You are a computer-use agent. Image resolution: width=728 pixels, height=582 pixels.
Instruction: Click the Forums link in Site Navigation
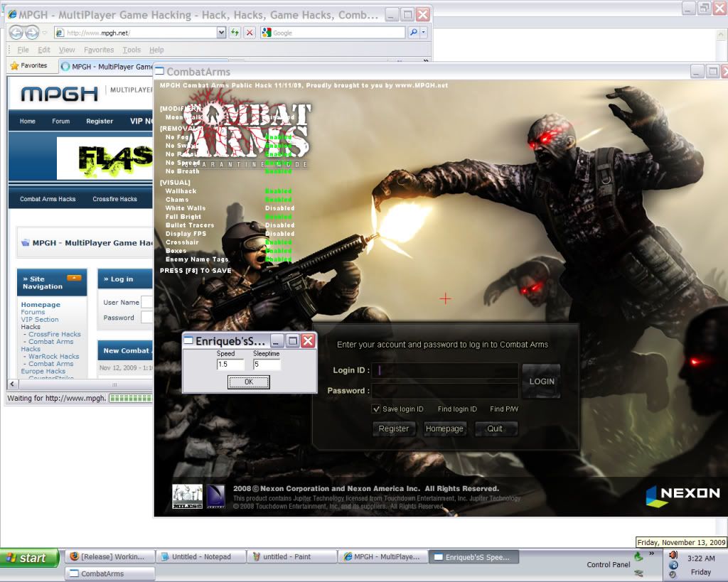[33, 312]
